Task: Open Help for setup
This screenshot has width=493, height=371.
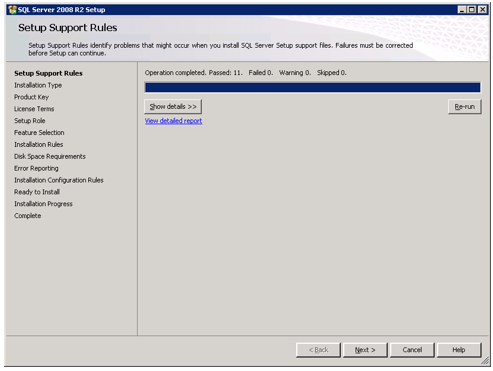Action: click(x=459, y=350)
